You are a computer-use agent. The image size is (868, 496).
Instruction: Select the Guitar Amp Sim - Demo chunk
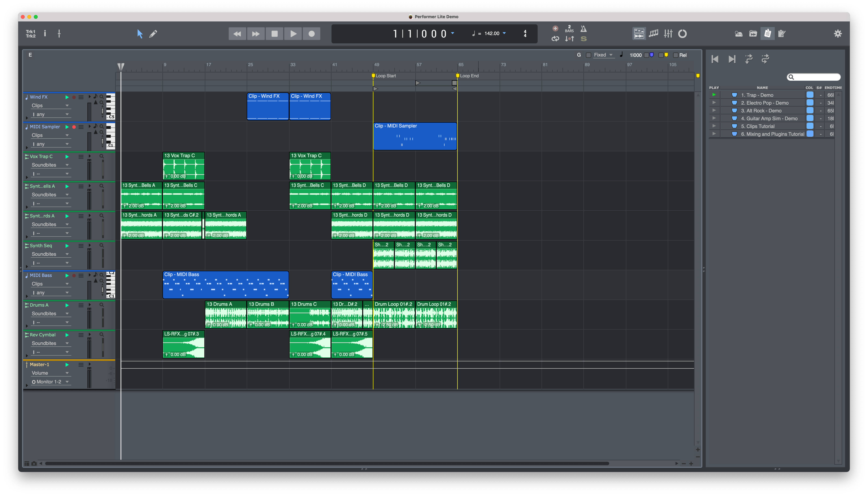769,119
